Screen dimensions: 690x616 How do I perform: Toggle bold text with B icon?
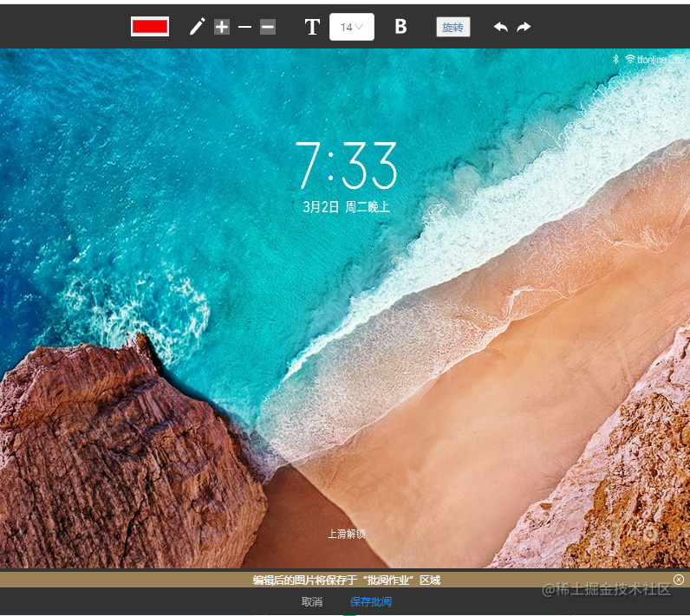tap(400, 27)
